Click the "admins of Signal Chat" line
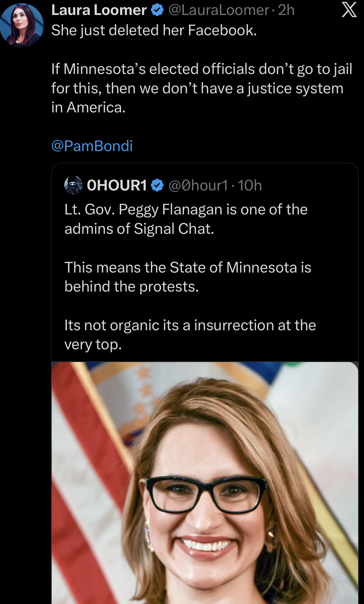The height and width of the screenshot is (604, 364). pos(139,229)
